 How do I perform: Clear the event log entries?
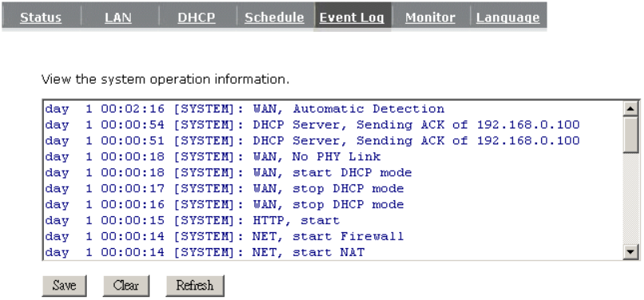pos(125,285)
